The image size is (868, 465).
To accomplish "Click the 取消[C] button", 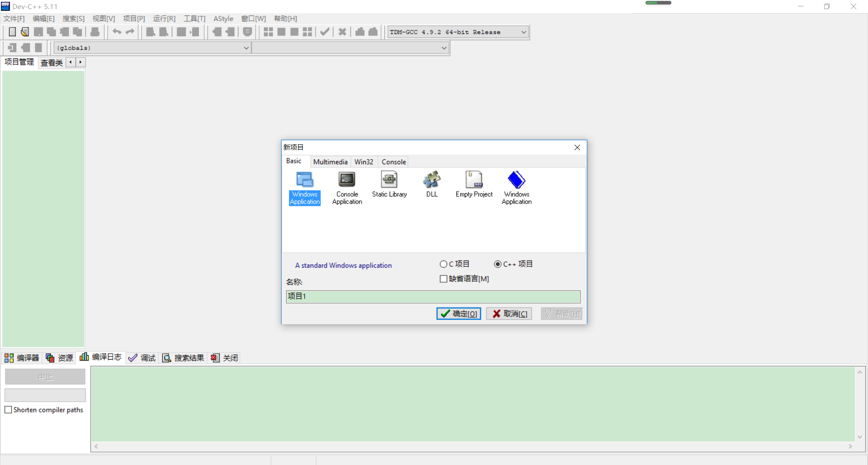I will tap(509, 313).
